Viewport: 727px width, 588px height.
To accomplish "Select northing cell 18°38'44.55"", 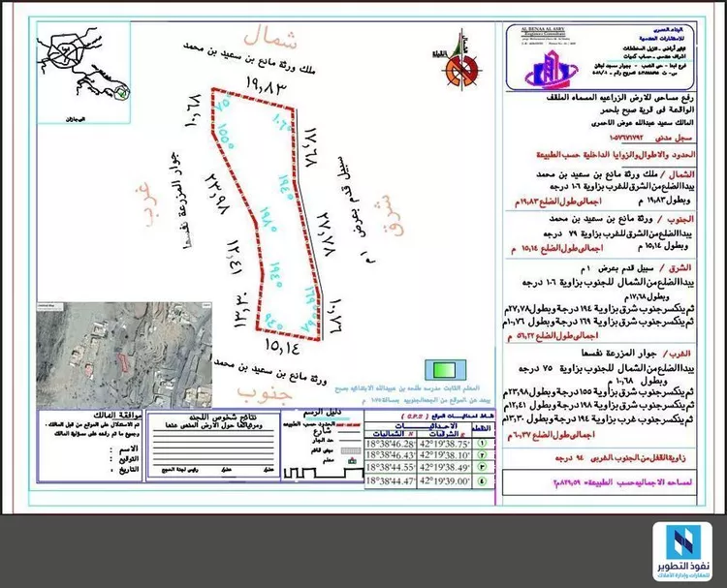I will pyautogui.click(x=391, y=467).
